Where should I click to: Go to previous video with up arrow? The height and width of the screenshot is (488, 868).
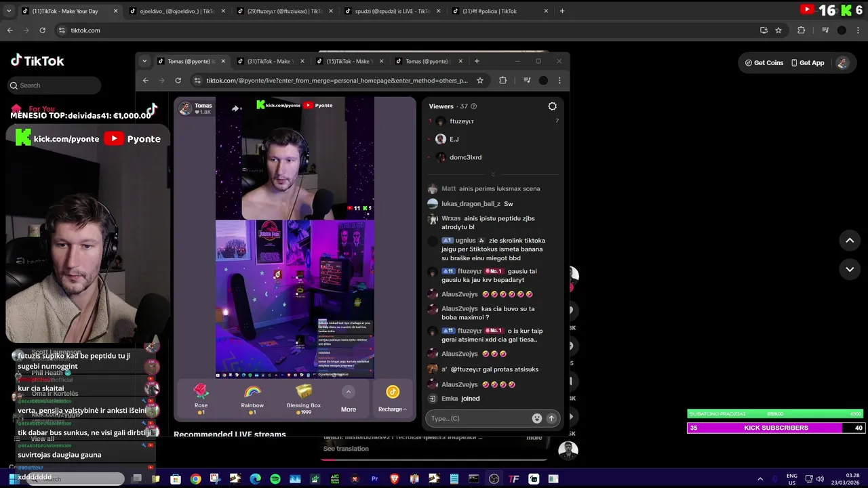[x=850, y=241]
